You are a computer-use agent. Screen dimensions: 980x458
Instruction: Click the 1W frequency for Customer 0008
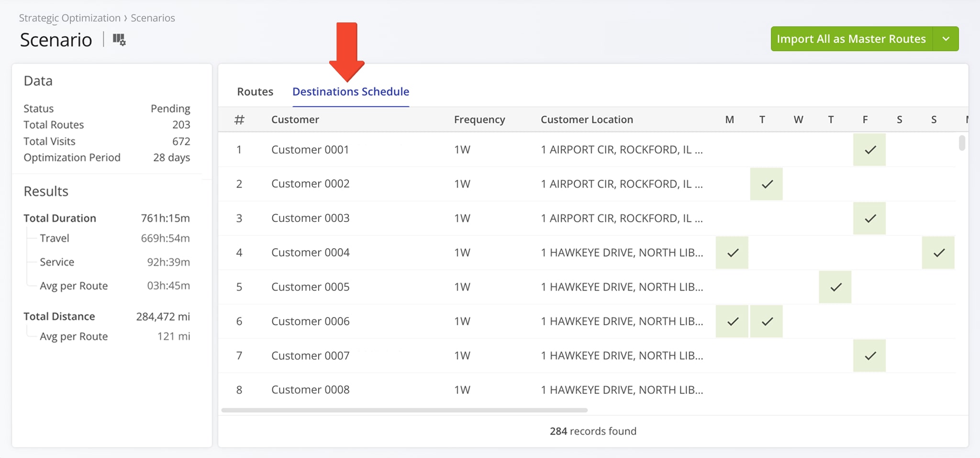462,390
